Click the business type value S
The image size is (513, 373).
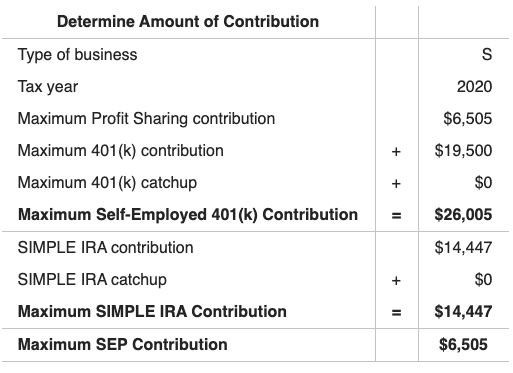[x=487, y=54]
